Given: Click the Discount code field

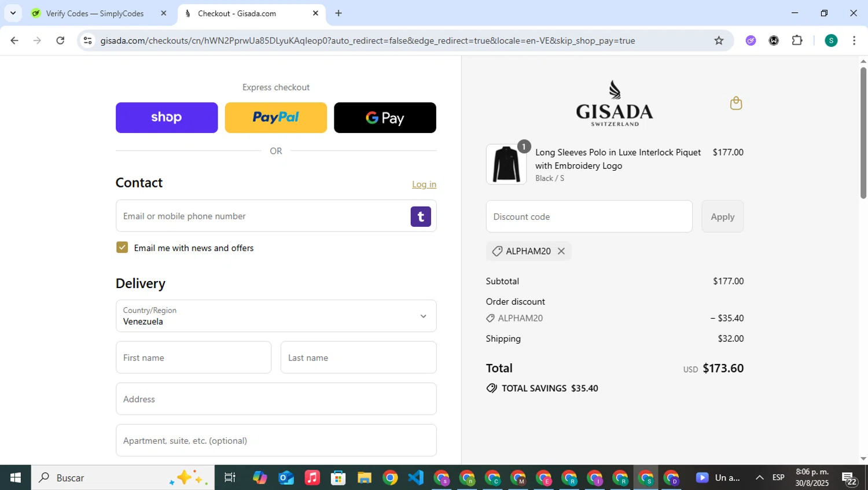Looking at the screenshot, I should pyautogui.click(x=589, y=216).
